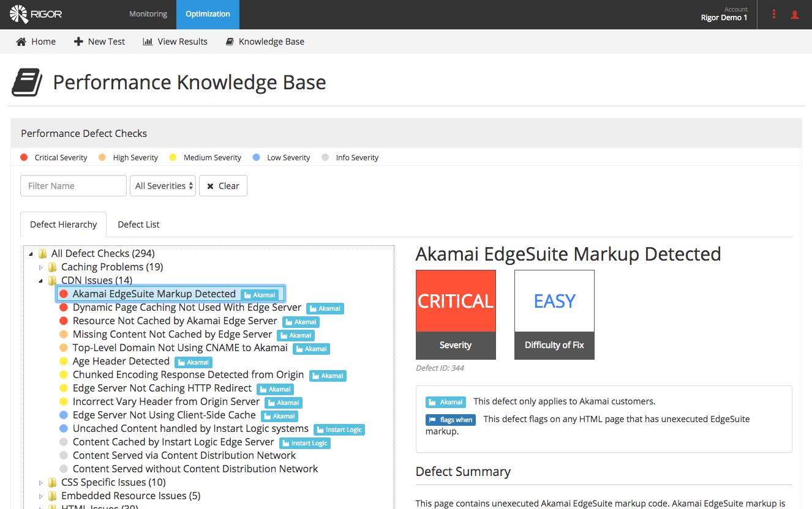Screen dimensions: 812x509
Task: Click the Defect ID: 344 text
Action: pyautogui.click(x=440, y=368)
